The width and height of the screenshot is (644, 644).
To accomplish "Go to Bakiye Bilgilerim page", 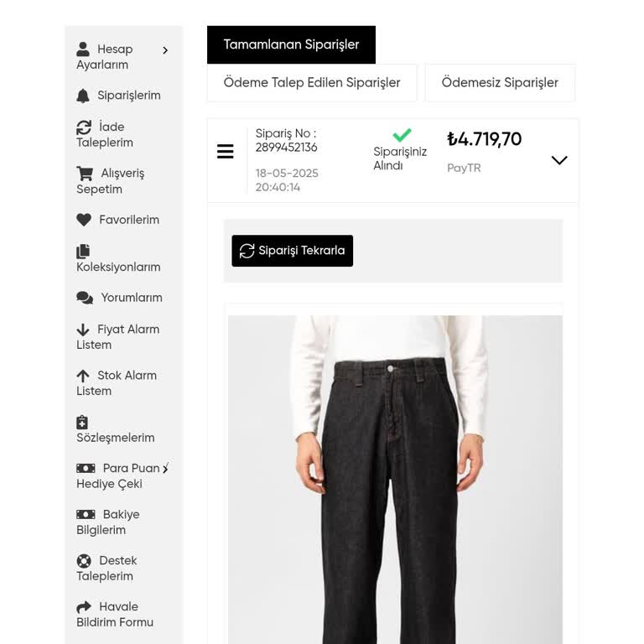I will point(108,522).
